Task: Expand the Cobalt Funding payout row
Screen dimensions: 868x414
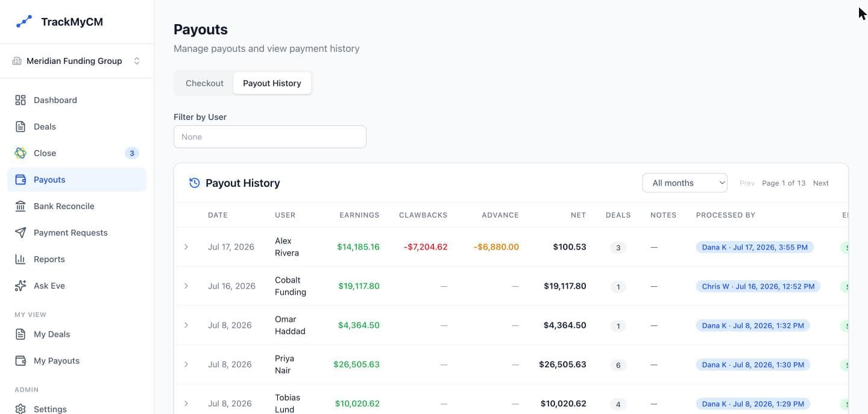Action: [x=186, y=286]
